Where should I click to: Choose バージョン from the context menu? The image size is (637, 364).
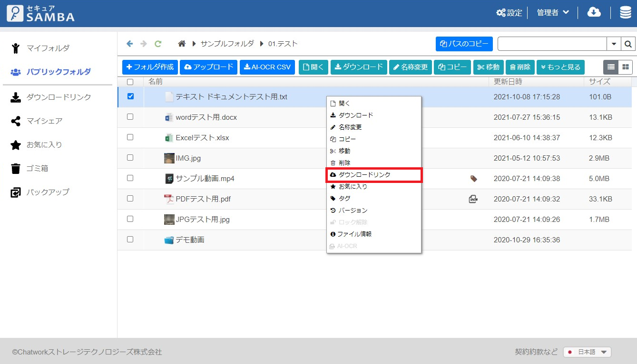coord(353,211)
